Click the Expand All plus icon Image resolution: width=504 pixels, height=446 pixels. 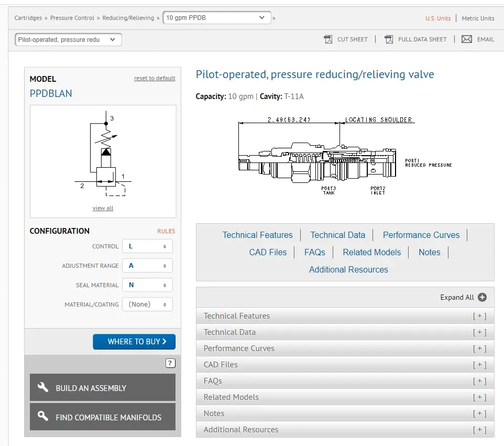pyautogui.click(x=482, y=297)
